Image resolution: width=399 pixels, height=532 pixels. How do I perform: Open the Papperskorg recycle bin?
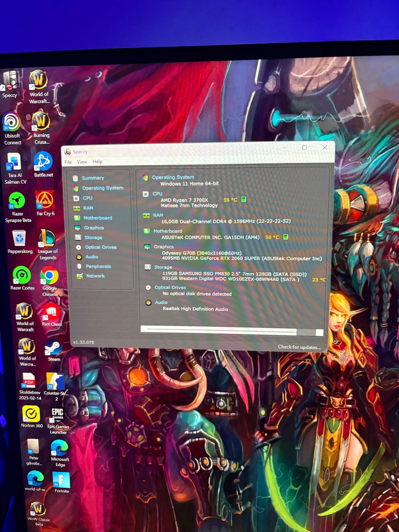pyautogui.click(x=20, y=242)
